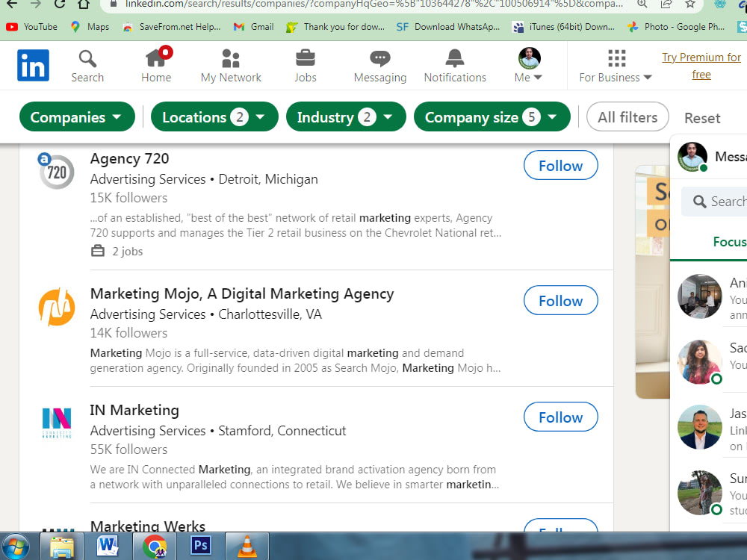Screen dimensions: 747x560
Task: Select the Focused messages tab
Action: [729, 242]
